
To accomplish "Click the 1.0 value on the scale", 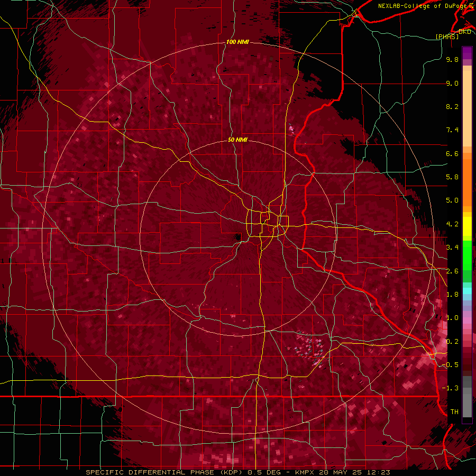I will (x=452, y=318).
